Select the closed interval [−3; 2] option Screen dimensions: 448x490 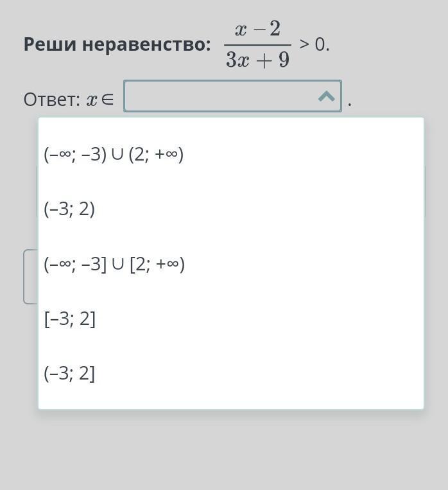click(x=231, y=319)
